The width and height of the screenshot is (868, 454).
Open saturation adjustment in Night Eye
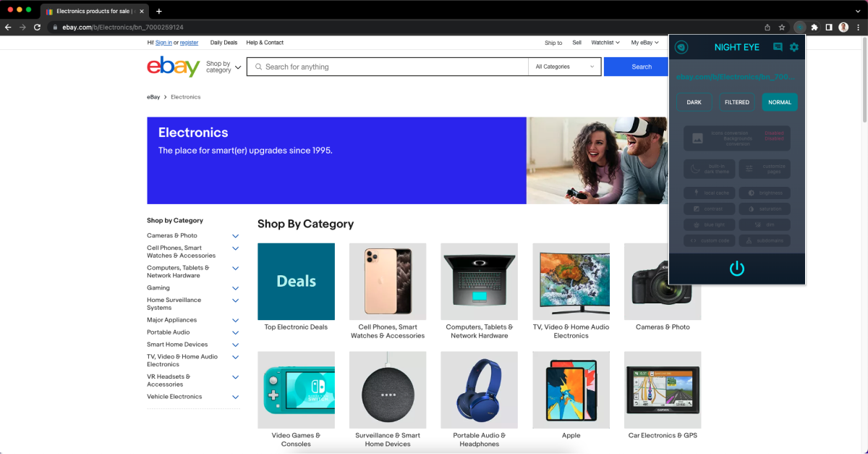765,209
